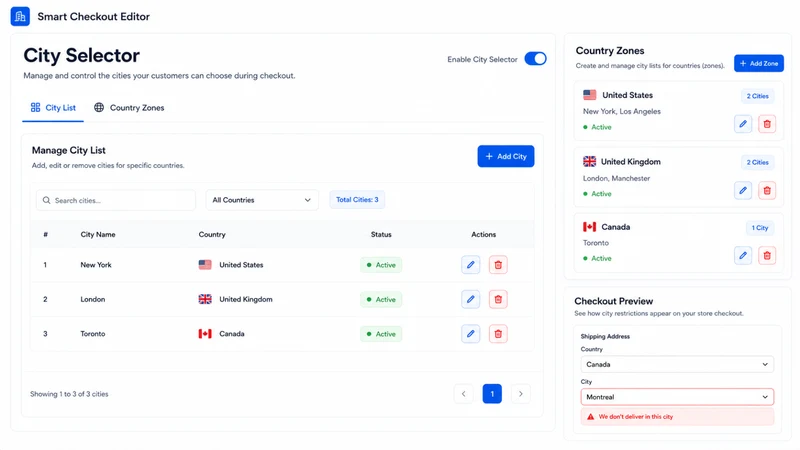Open the City dropdown showing Montreal

(x=677, y=397)
